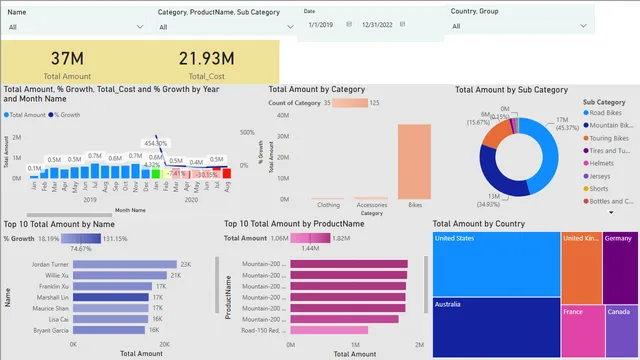This screenshot has height=360, width=640.
Task: Select Australia treemap tile
Action: 496,327
